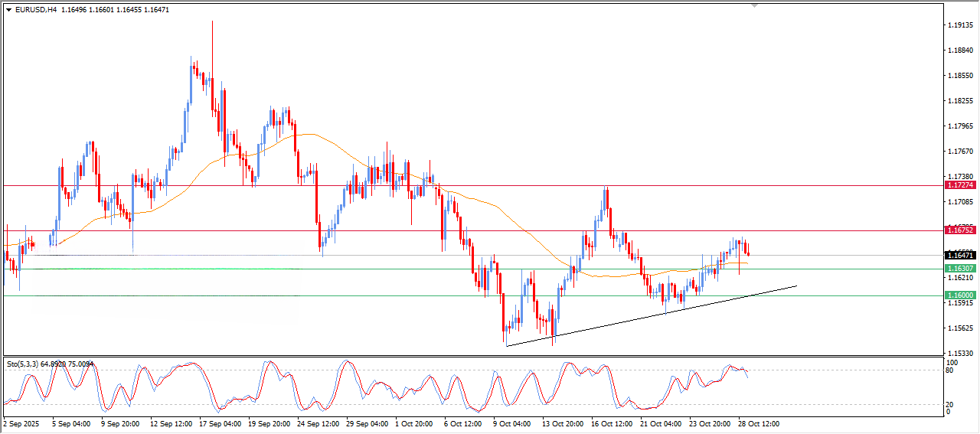Click the 1.19135 price scale label

(x=960, y=25)
